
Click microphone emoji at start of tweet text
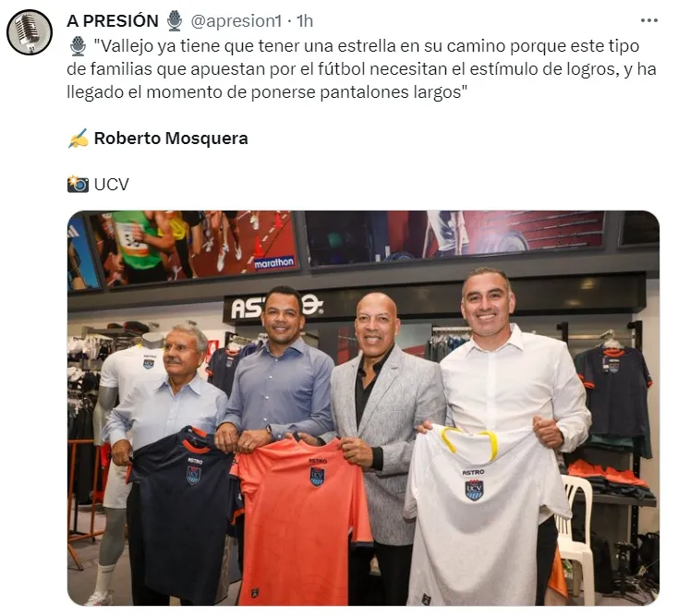78,46
